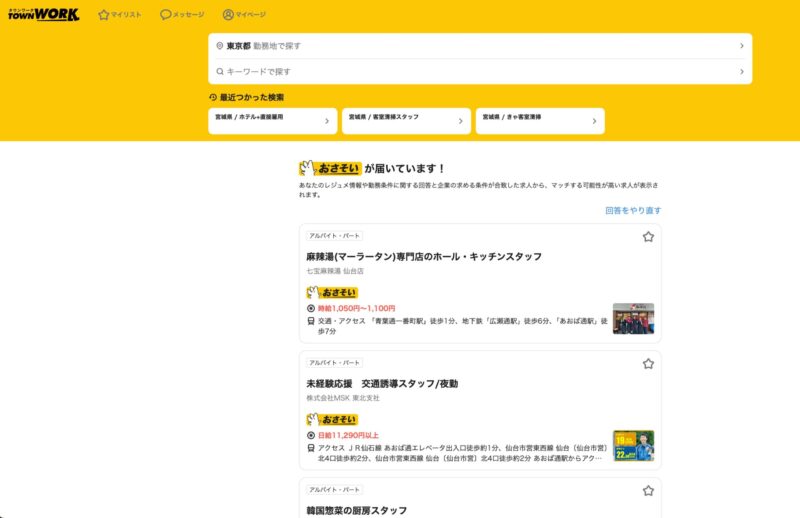Click the magnifier icon in keyword search

coord(219,72)
